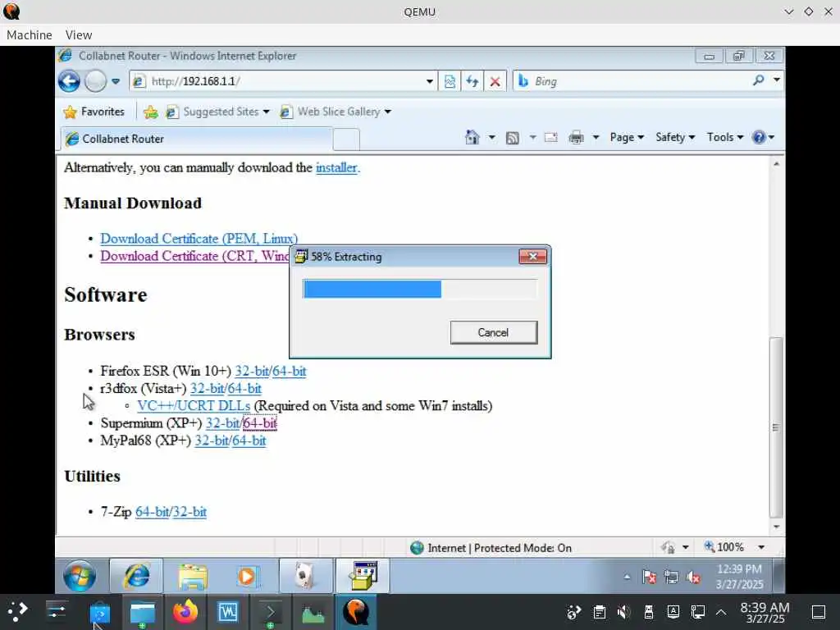This screenshot has height=630, width=840.
Task: Open the search provider dropdown arrow
Action: tap(777, 80)
